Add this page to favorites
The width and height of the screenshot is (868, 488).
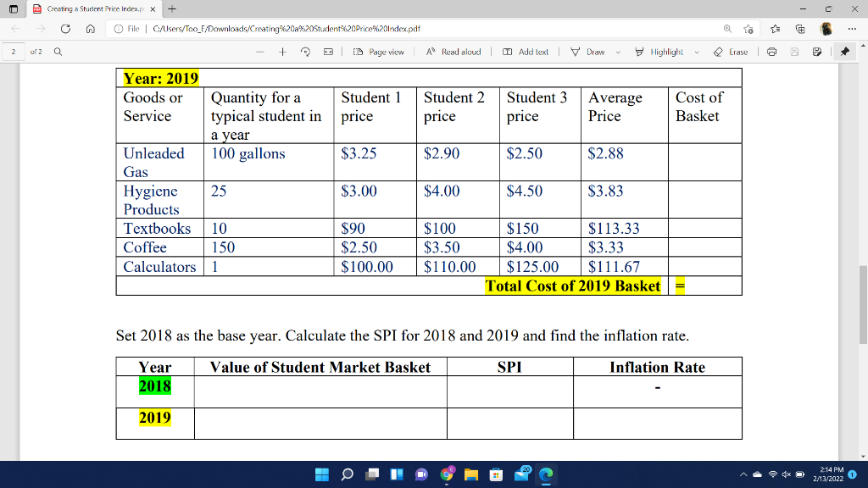[x=748, y=28]
